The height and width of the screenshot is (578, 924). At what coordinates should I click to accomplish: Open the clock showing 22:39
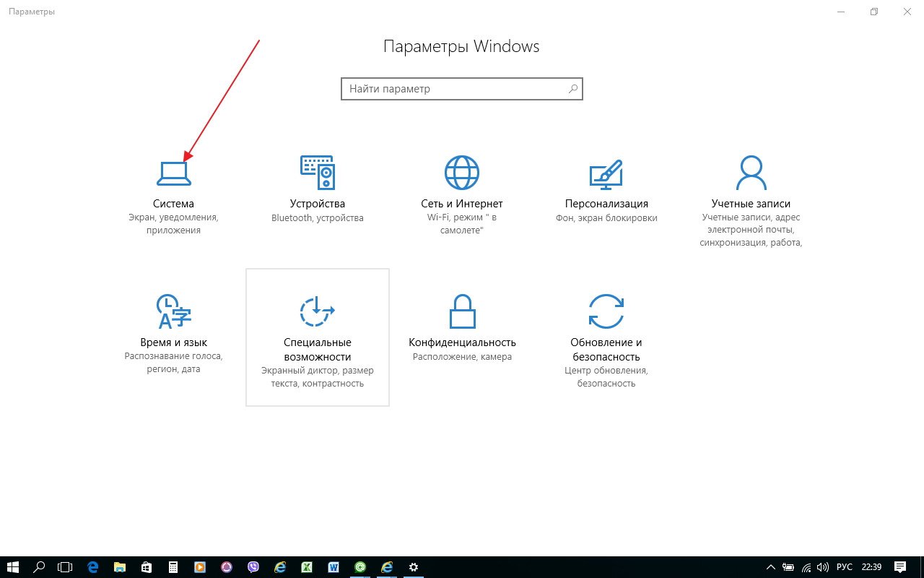871,567
